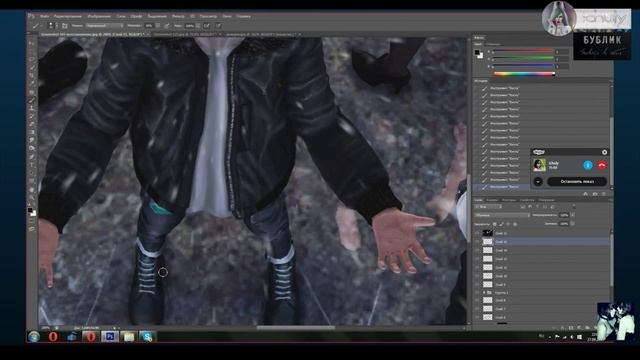Select the Zoom tool in the toolbox

point(32,198)
